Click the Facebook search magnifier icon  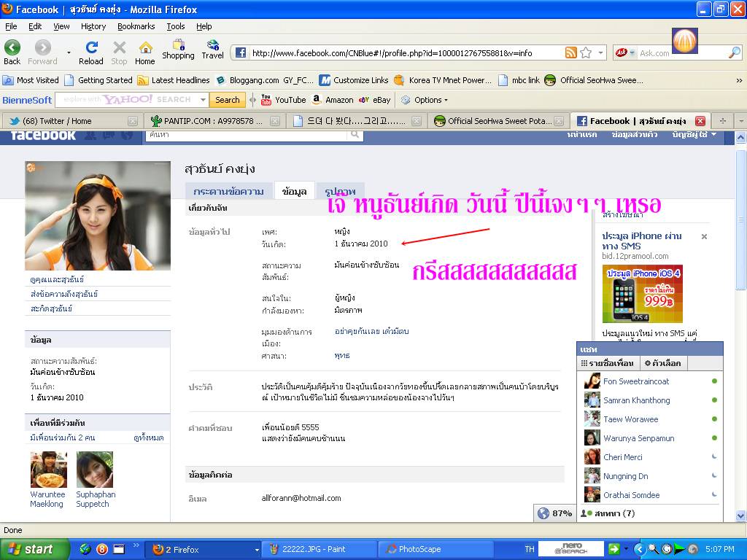(355, 135)
